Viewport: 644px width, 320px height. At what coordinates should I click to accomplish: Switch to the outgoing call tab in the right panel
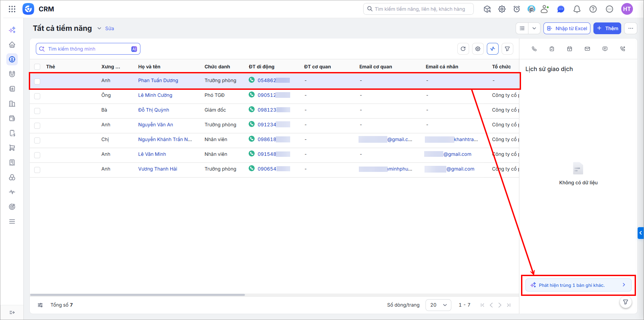[x=623, y=49]
